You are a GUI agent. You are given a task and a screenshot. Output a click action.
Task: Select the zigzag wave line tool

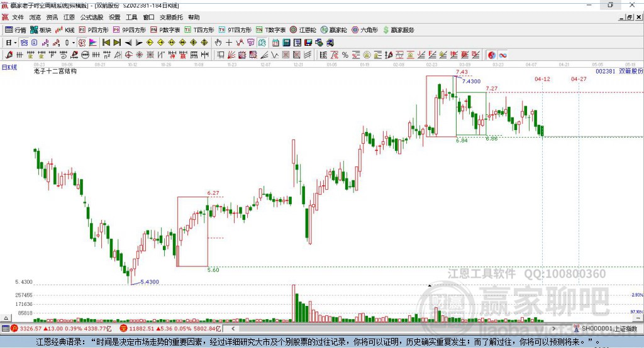click(x=275, y=55)
